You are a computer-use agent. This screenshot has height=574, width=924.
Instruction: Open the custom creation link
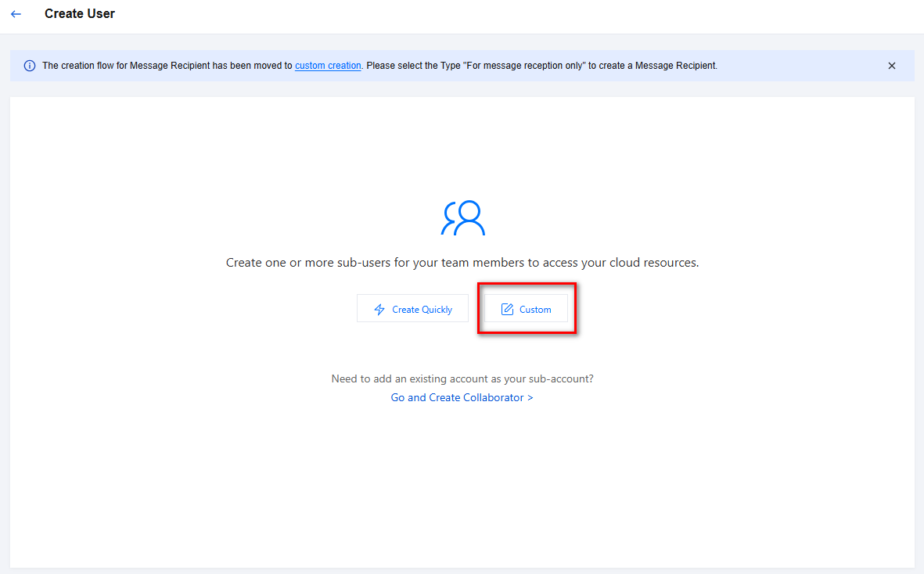coord(328,66)
